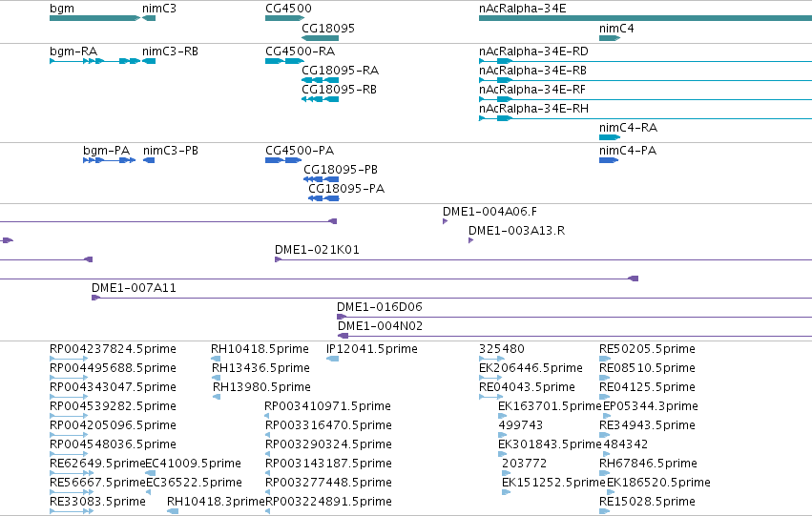Select the nAcRalpha-34E gene bar
Image resolution: width=812 pixels, height=516 pixels.
[x=645, y=18]
